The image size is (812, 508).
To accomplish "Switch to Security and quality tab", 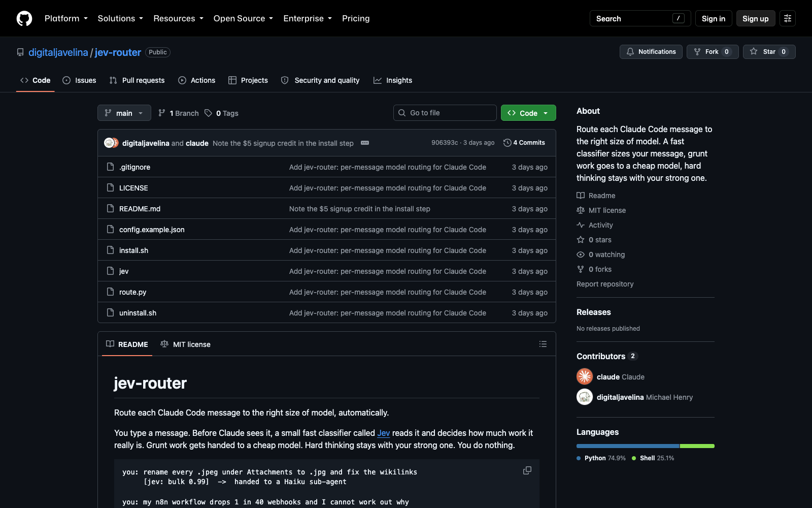I will [x=320, y=80].
